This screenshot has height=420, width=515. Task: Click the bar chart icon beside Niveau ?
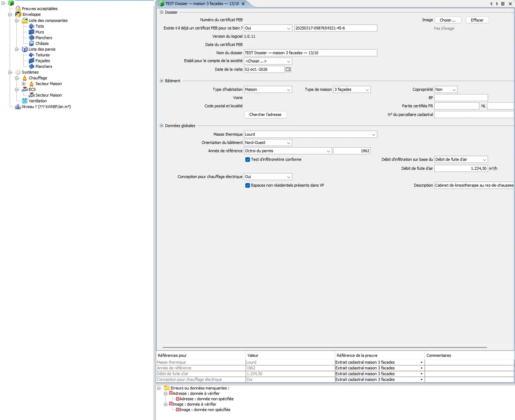click(18, 107)
